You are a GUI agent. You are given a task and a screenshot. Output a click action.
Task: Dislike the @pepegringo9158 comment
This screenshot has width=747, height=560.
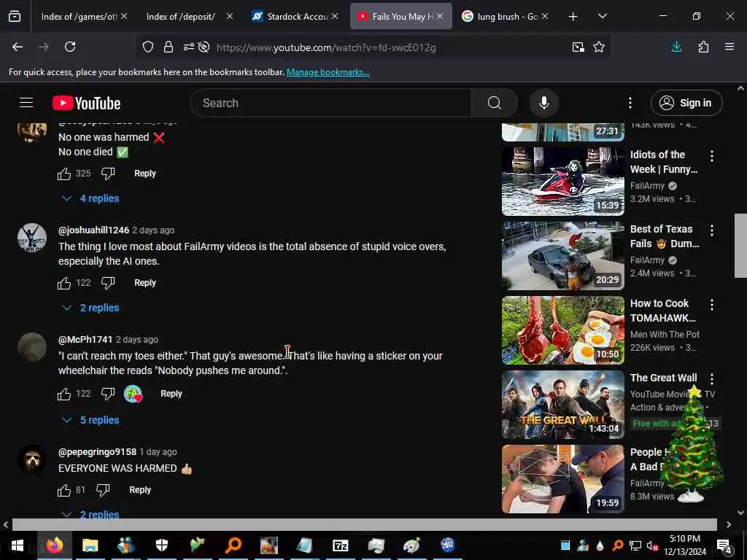coord(103,491)
